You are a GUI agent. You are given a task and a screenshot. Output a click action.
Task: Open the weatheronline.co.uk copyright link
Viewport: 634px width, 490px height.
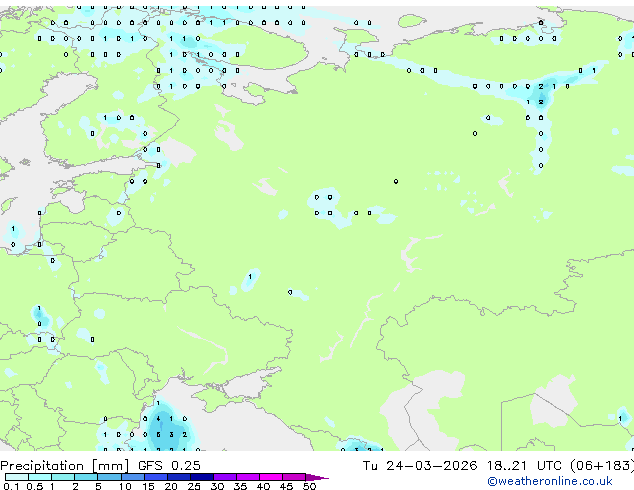pos(550,481)
